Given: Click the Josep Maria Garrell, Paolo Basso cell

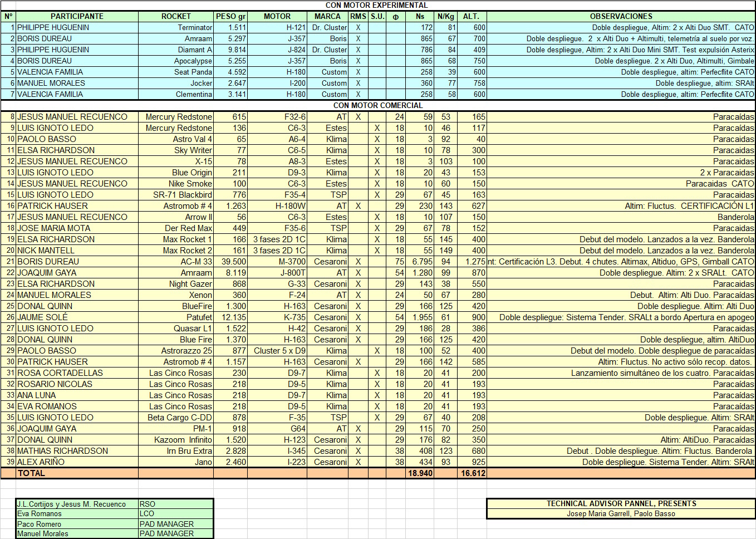Looking at the screenshot, I should tap(621, 513).
